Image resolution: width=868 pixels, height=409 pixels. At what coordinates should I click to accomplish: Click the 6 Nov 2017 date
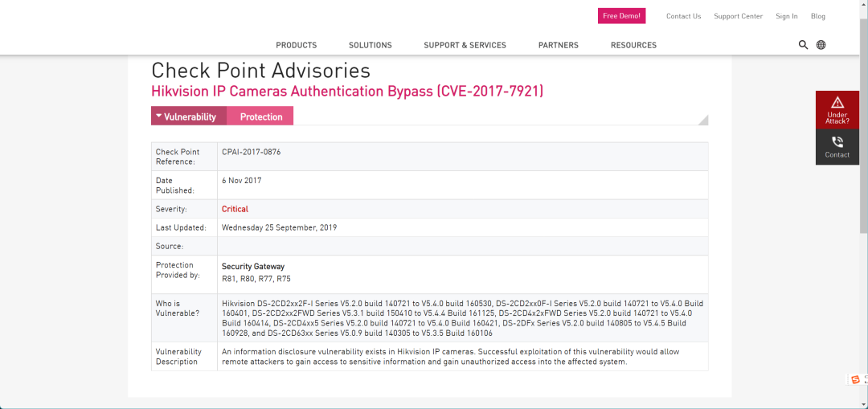pyautogui.click(x=242, y=181)
